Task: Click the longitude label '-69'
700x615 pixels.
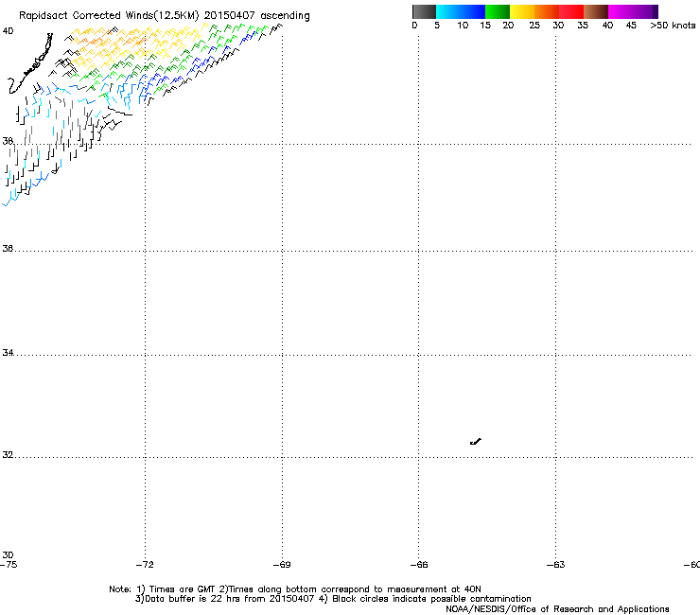Action: coord(282,565)
